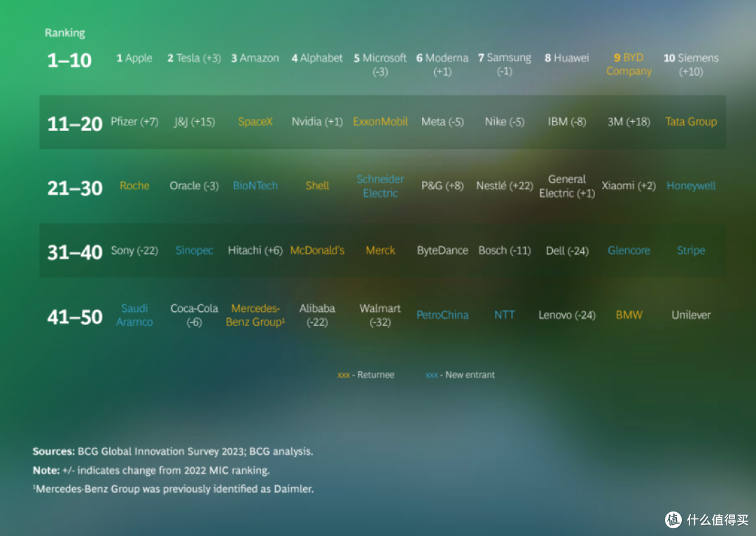The width and height of the screenshot is (756, 536).
Task: Click the BioNTech new entrant
Action: tap(255, 186)
